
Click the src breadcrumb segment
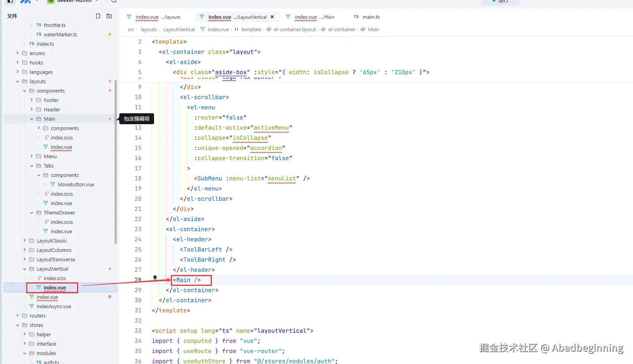pyautogui.click(x=131, y=30)
